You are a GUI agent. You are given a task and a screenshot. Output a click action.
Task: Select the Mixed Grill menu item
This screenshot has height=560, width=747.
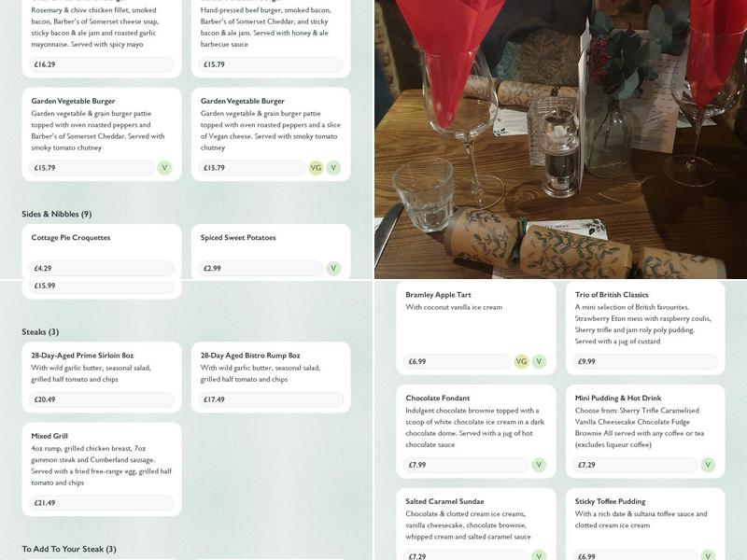[102, 469]
